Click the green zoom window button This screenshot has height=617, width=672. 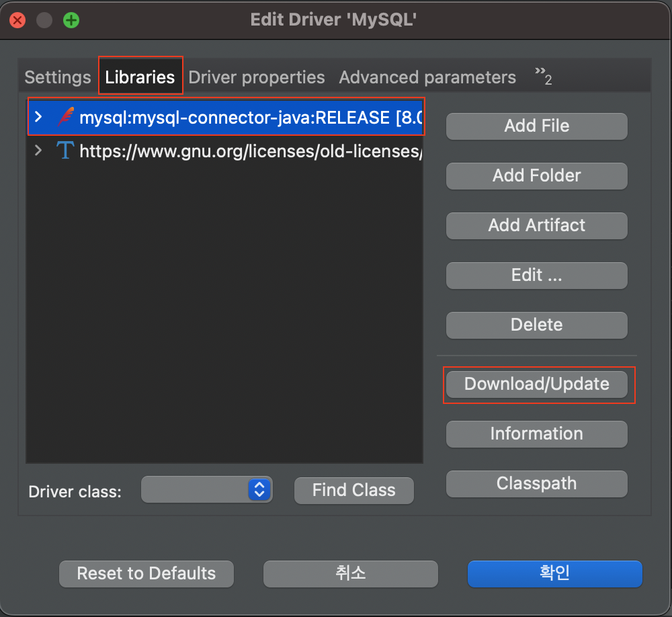(x=71, y=20)
